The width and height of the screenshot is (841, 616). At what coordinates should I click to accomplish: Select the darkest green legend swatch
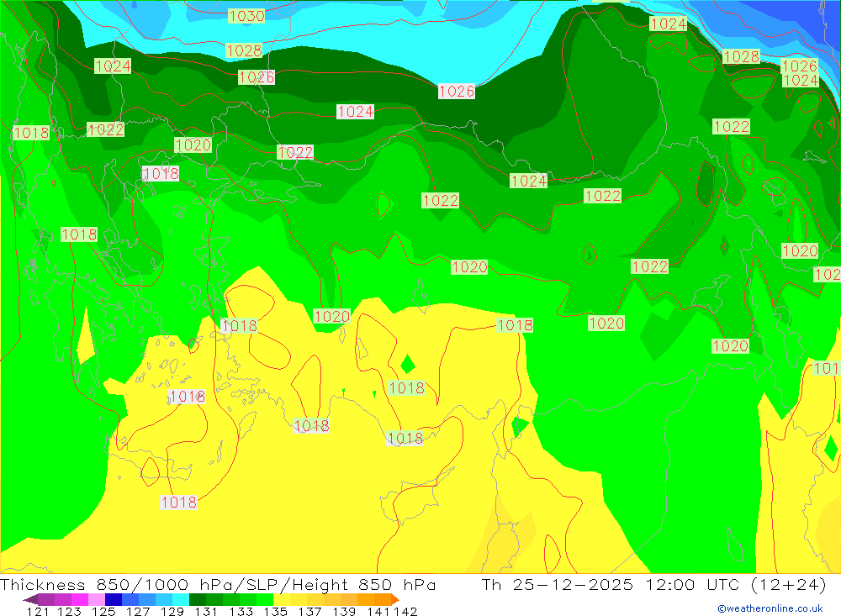click(198, 599)
